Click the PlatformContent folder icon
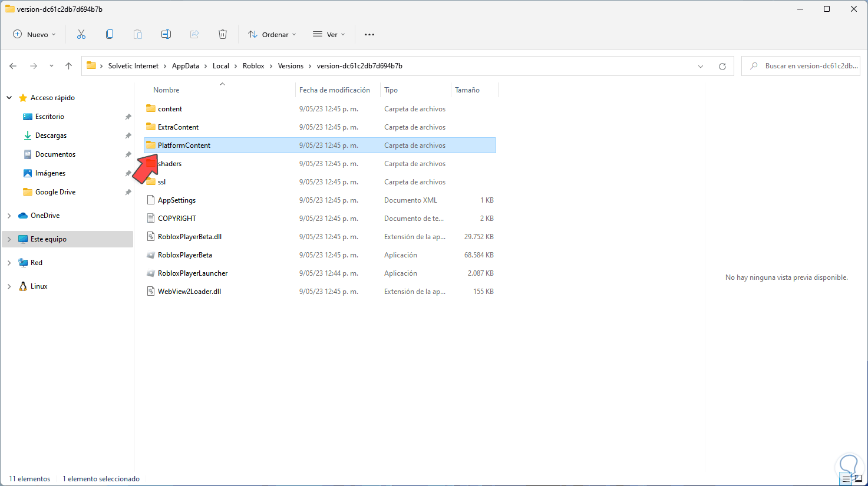The width and height of the screenshot is (868, 486). (151, 145)
